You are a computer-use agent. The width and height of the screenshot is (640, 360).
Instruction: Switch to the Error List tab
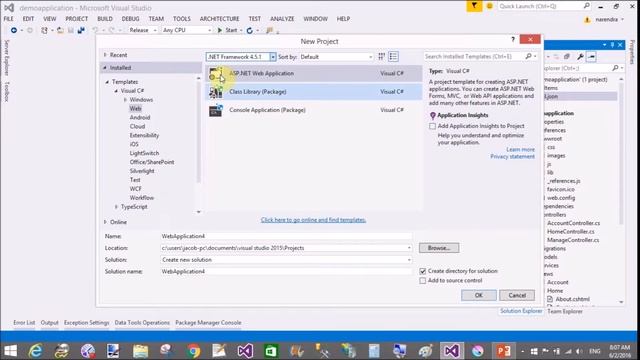24,323
